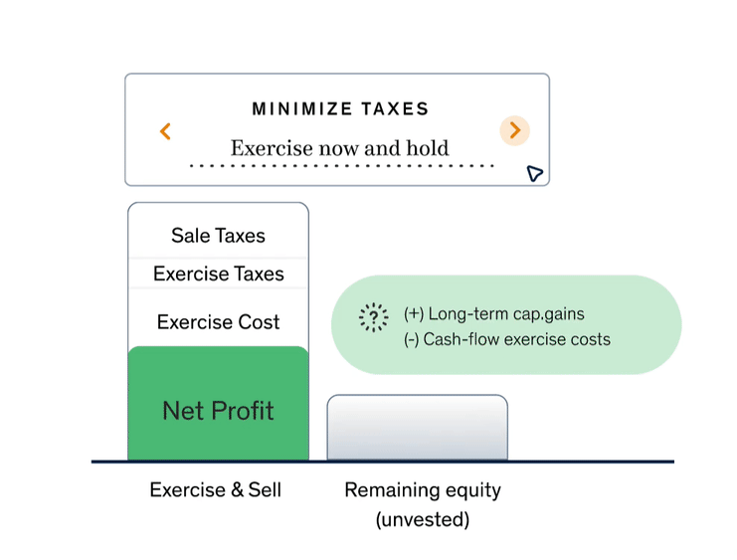This screenshot has width=737, height=560.
Task: Select the Sale Taxes bar segment
Action: [218, 232]
